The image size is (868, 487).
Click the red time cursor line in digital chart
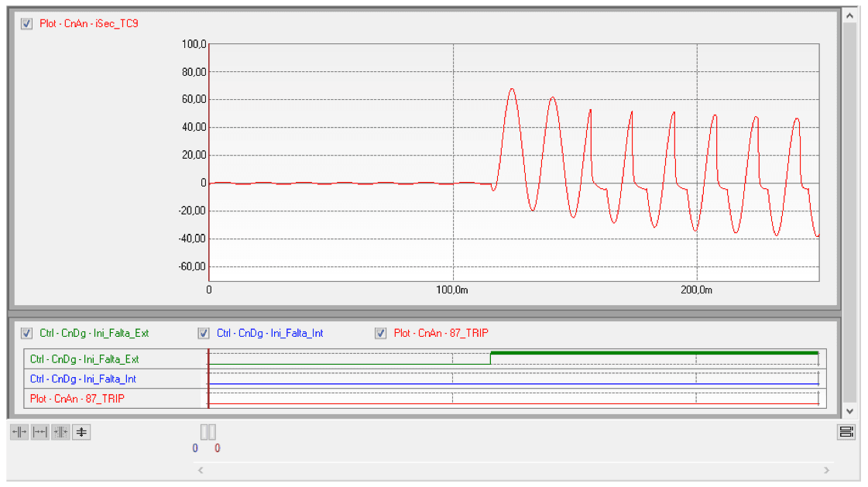tap(208, 379)
